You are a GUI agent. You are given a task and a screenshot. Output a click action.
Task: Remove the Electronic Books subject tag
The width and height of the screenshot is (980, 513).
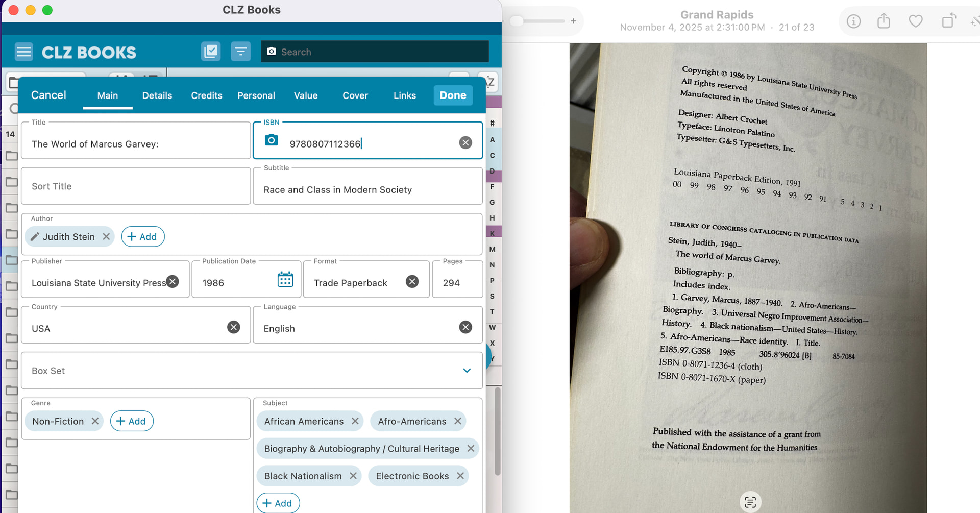point(460,476)
